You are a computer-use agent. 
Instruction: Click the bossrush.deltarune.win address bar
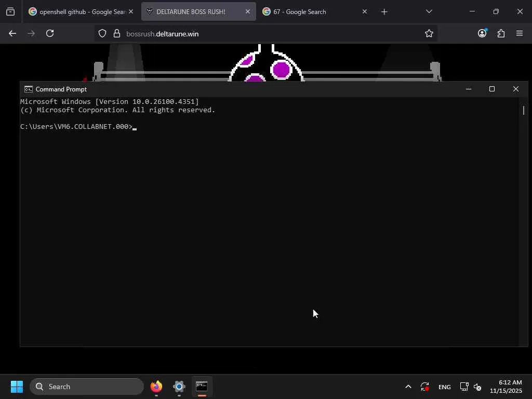(265, 34)
